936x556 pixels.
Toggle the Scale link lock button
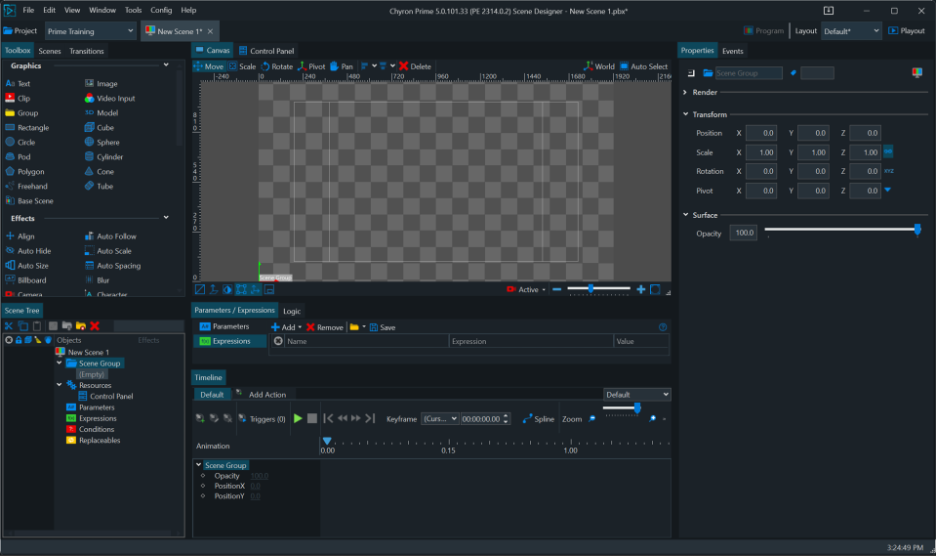point(888,152)
